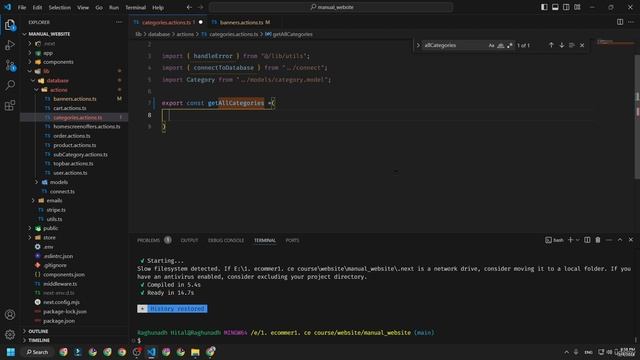Switch to the Debug Console tab
Viewport: 640px width, 360px height.
pos(226,240)
